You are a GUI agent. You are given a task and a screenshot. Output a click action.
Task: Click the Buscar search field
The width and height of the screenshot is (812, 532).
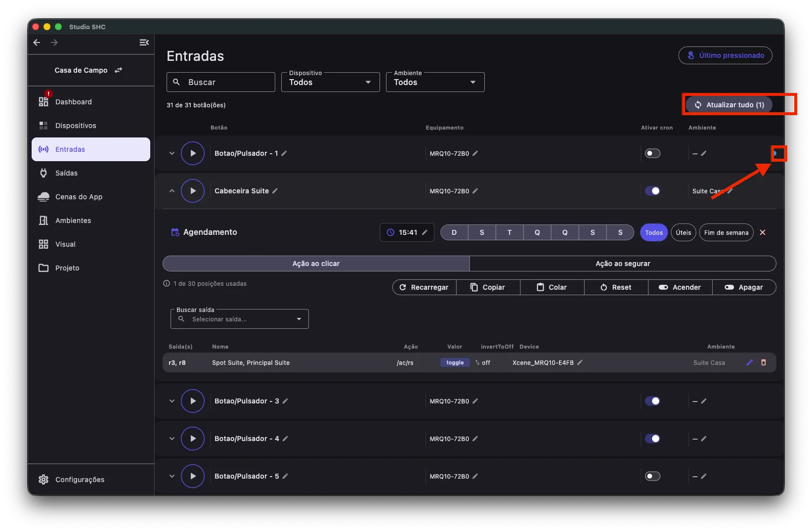221,82
